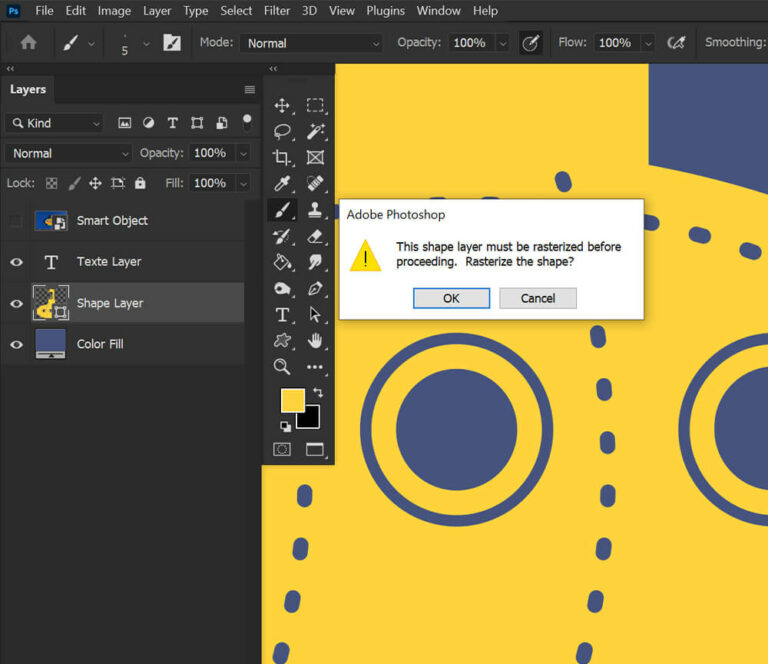Cancel the rasterize dialog
Screen dimensions: 768x664
[x=538, y=298]
